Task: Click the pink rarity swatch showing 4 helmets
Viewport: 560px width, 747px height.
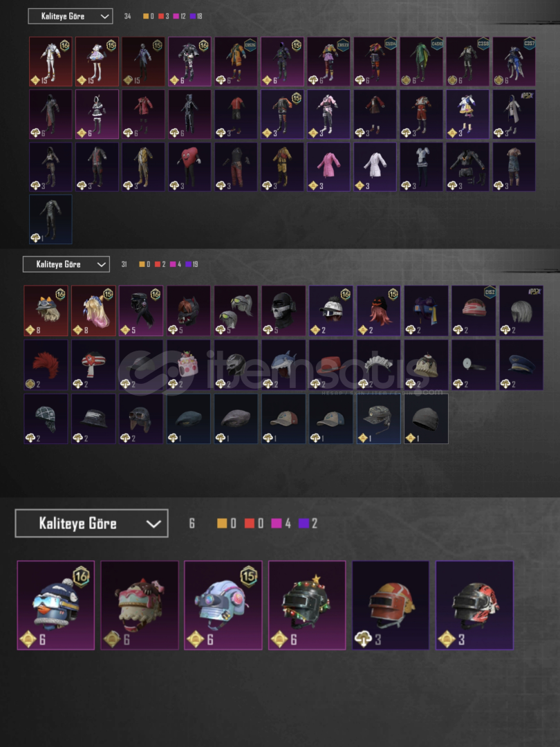Action: point(276,523)
